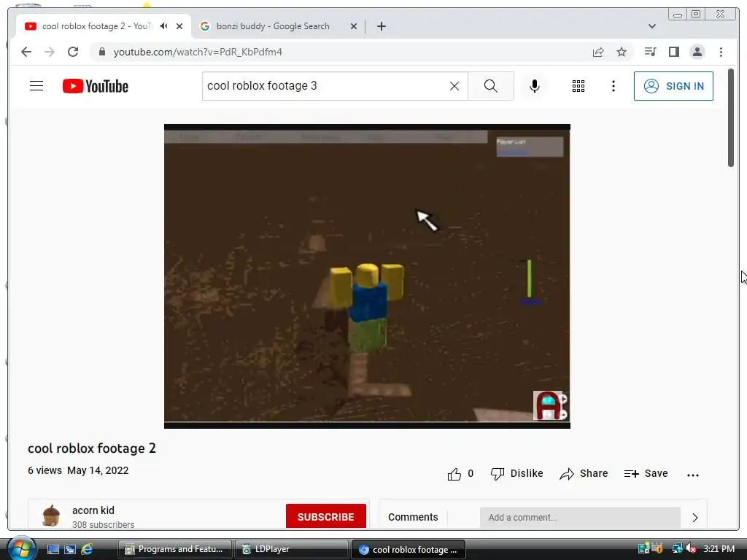The image size is (747, 560).
Task: Open YouTube hamburger guide menu
Action: (x=36, y=86)
